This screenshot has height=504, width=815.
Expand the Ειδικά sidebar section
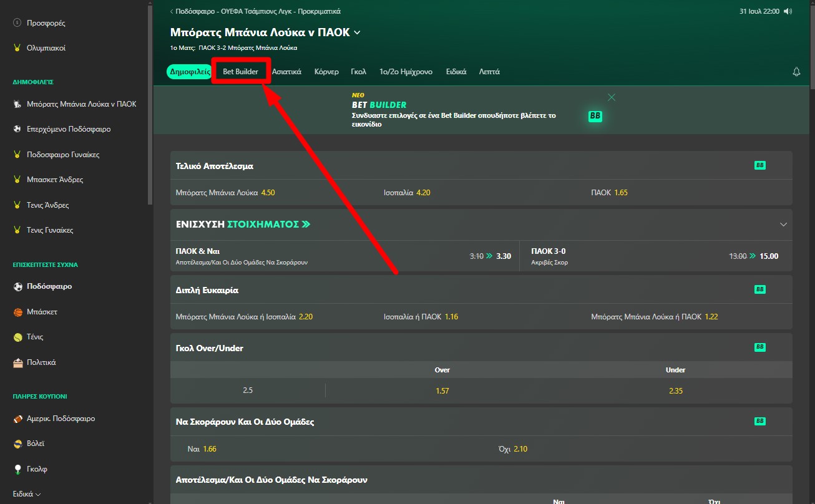[x=27, y=494]
